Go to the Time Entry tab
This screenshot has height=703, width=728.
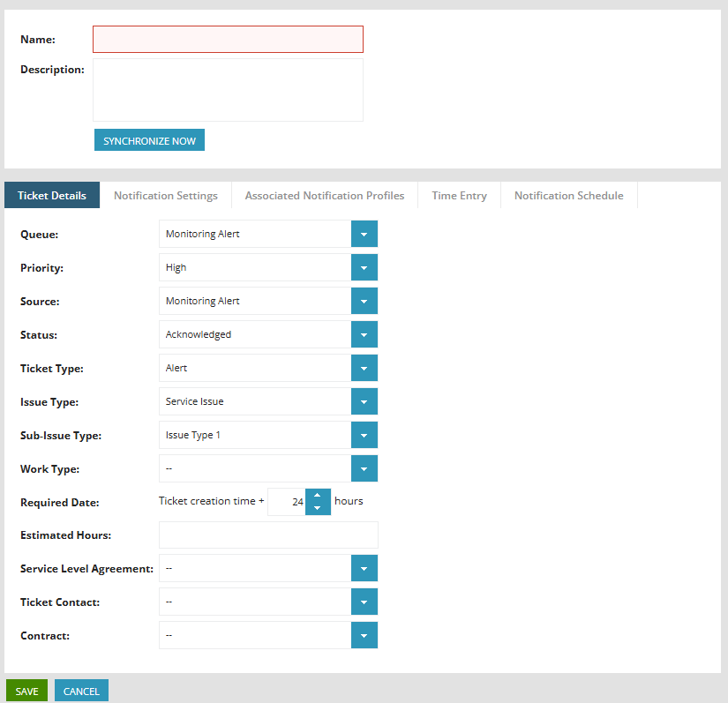(x=459, y=196)
